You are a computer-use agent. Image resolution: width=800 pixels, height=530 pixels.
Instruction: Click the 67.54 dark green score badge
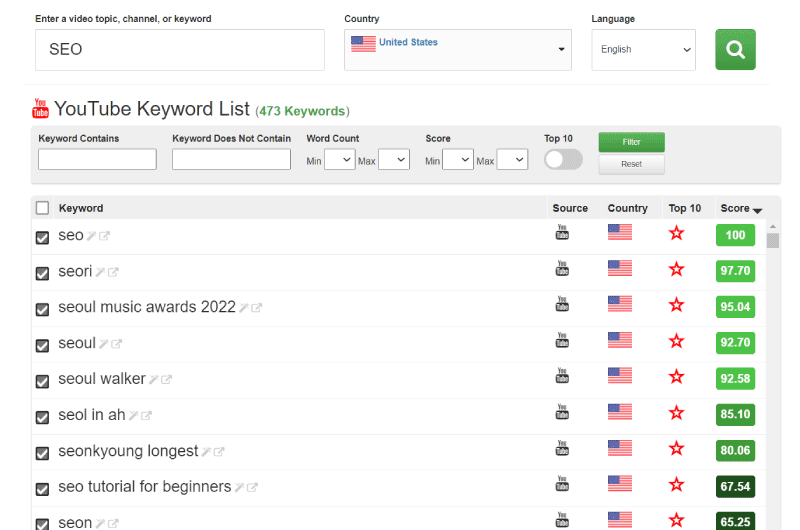point(735,487)
